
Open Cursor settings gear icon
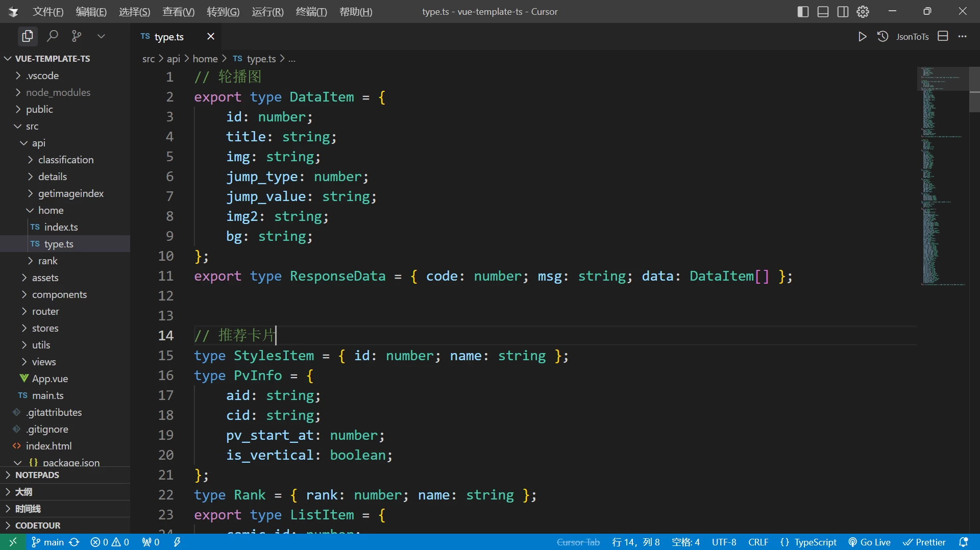point(863,12)
